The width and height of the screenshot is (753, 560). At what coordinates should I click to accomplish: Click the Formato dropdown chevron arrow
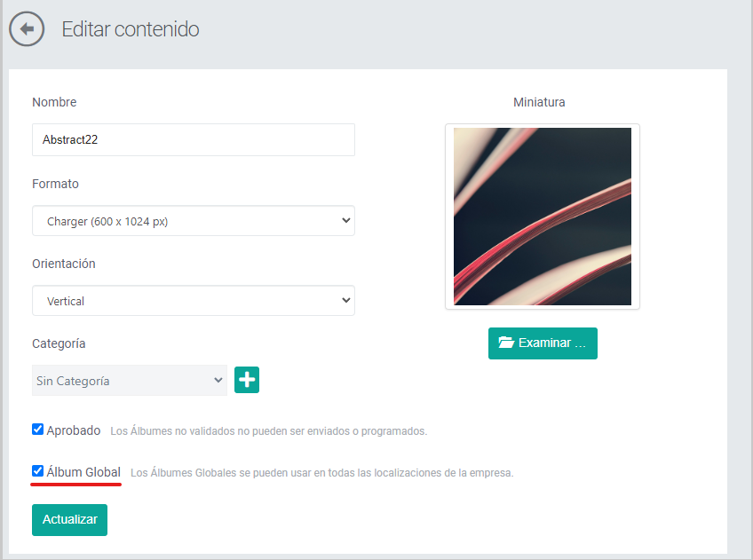345,220
